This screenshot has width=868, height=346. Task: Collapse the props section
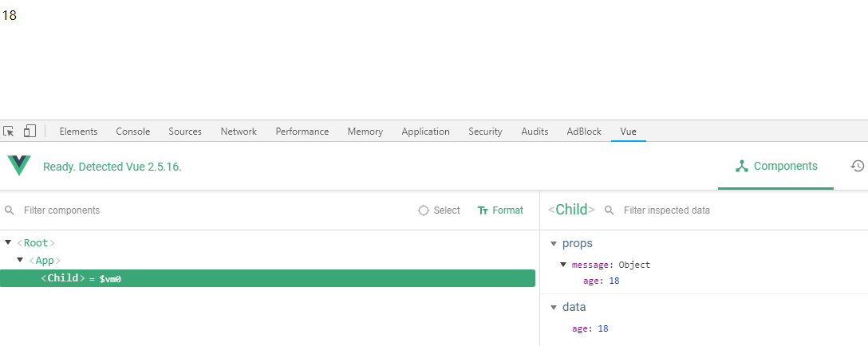coord(553,244)
